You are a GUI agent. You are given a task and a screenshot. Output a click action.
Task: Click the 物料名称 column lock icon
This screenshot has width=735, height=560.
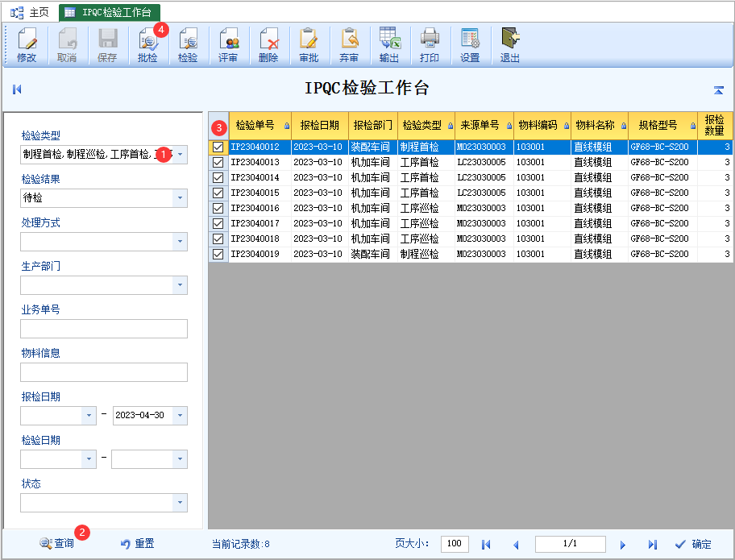(624, 126)
